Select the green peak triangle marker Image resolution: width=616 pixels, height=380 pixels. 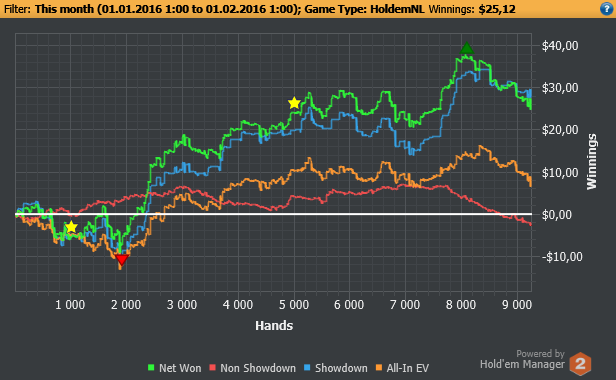[466, 48]
